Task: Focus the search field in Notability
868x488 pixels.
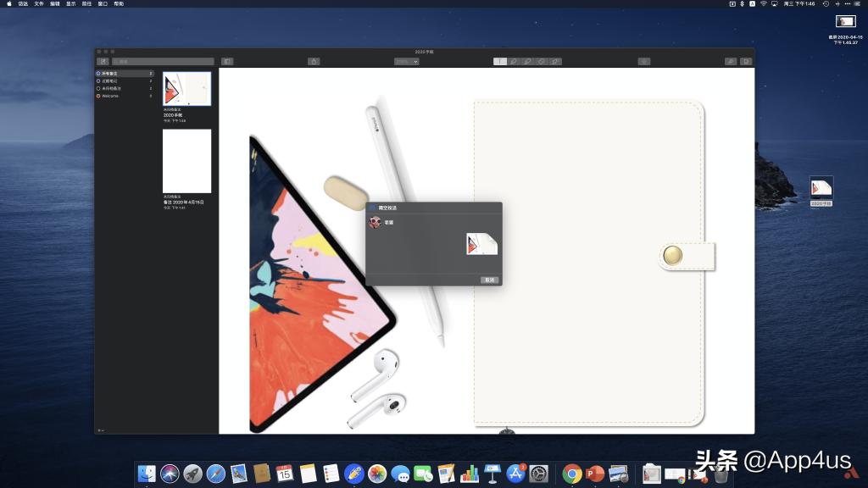Action: [x=163, y=61]
